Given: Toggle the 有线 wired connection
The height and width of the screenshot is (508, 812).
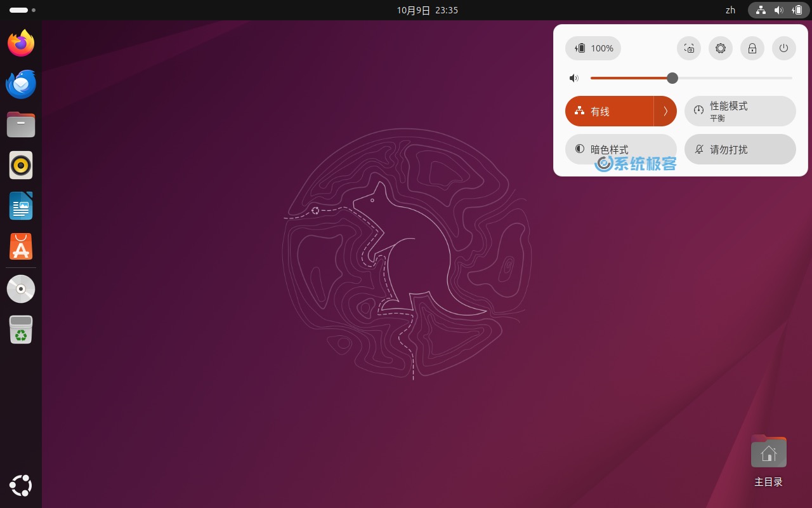Looking at the screenshot, I should pyautogui.click(x=609, y=111).
